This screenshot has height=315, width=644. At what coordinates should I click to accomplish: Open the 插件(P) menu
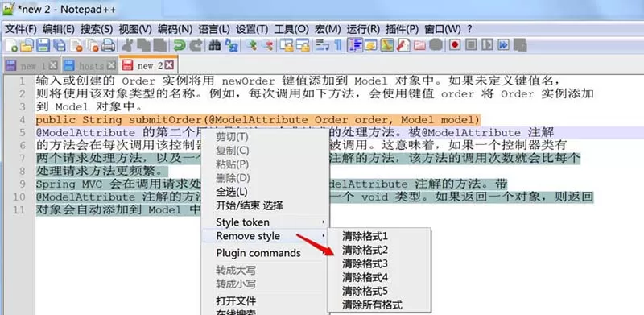(402, 29)
